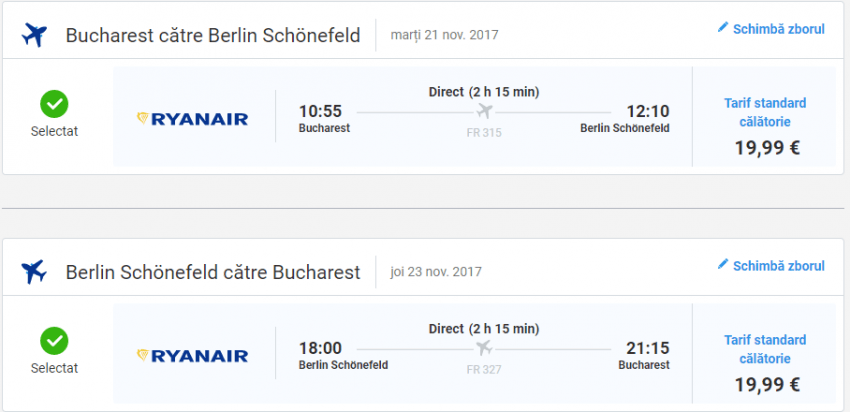
Task: Click the return flight airplane icon
Action: pos(34,271)
